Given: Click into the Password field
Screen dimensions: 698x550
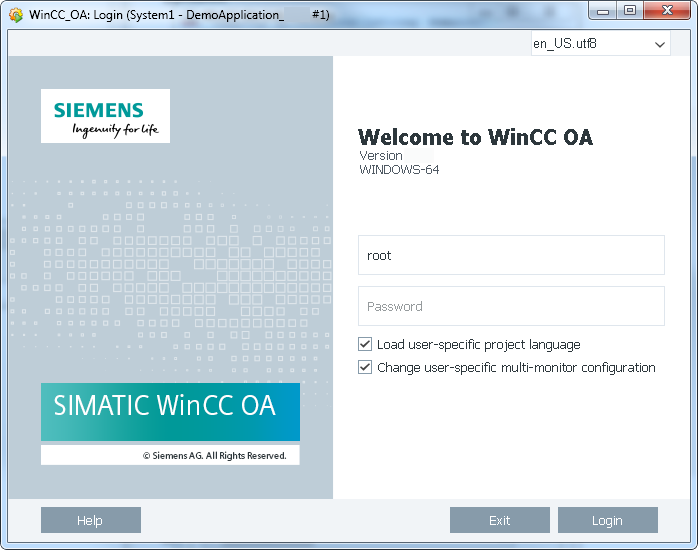Looking at the screenshot, I should (511, 306).
